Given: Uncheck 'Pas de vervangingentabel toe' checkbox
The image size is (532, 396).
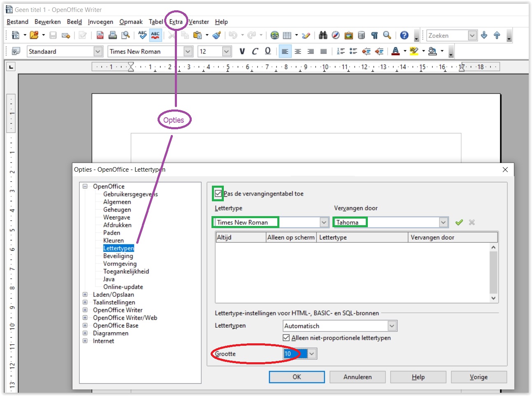Looking at the screenshot, I should tap(218, 193).
